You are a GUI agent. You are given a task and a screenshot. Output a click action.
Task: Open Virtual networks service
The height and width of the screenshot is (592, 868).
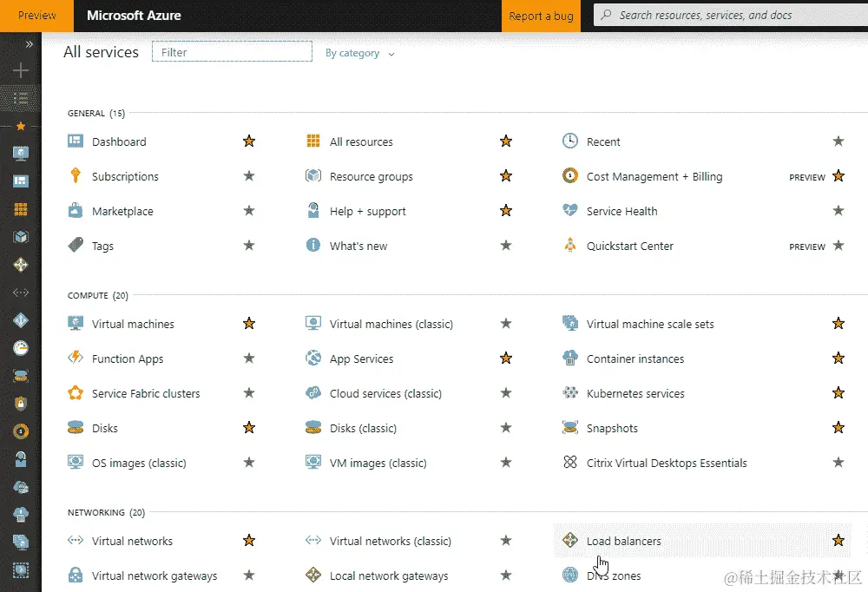click(132, 541)
